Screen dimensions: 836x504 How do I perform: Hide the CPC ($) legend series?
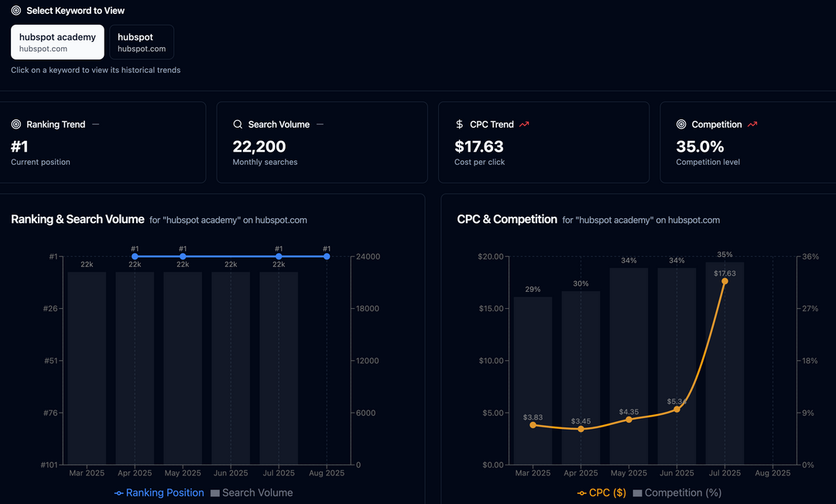[602, 492]
